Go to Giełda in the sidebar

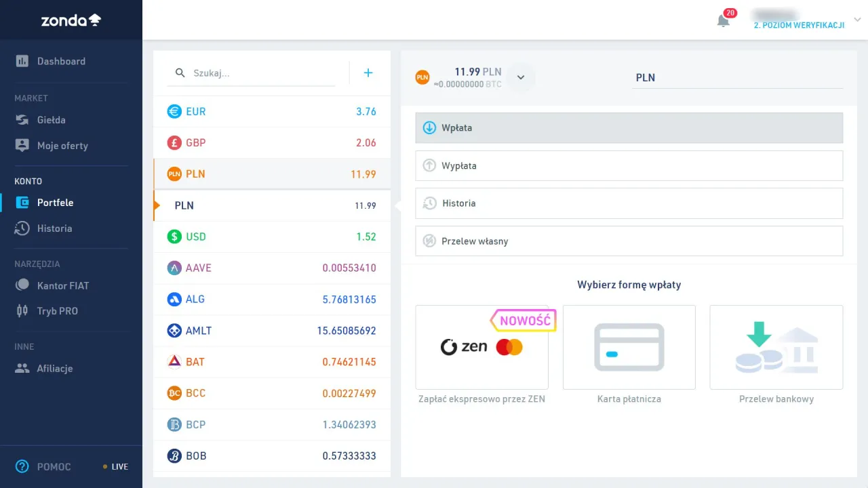point(52,120)
